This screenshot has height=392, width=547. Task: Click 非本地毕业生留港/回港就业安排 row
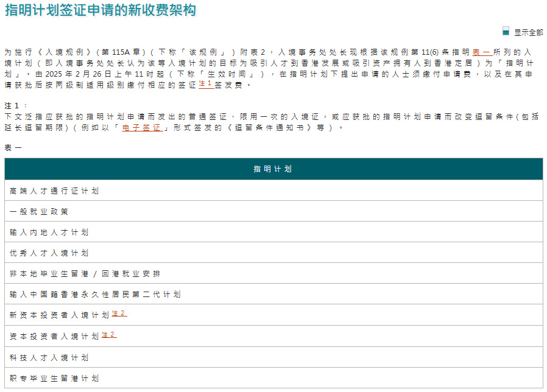pyautogui.click(x=85, y=274)
